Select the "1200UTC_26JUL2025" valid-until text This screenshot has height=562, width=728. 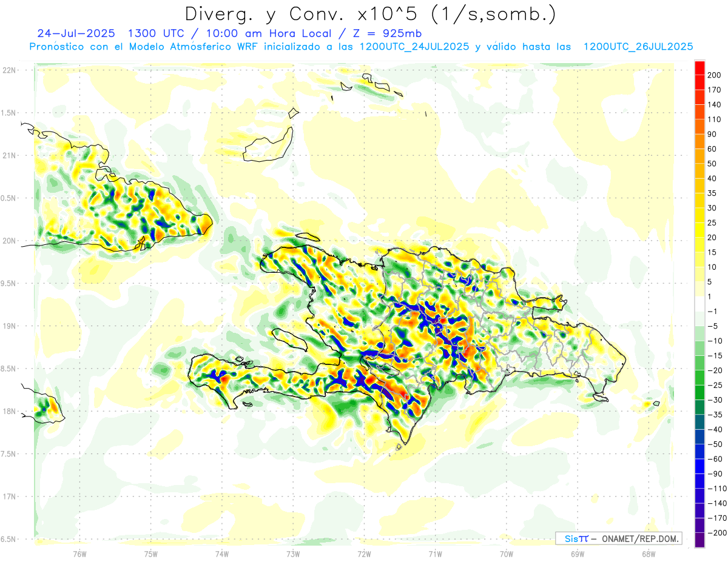pyautogui.click(x=638, y=47)
